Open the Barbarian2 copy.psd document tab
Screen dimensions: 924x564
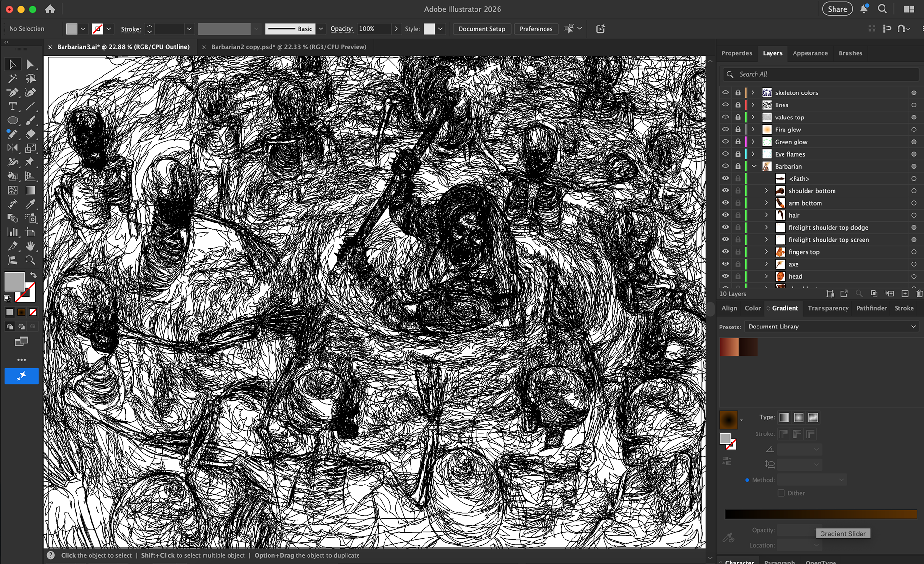289,47
